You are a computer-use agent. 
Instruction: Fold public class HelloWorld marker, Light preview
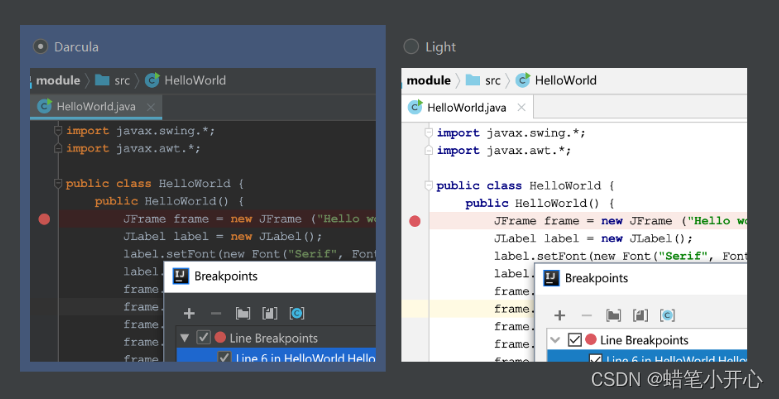tap(428, 185)
